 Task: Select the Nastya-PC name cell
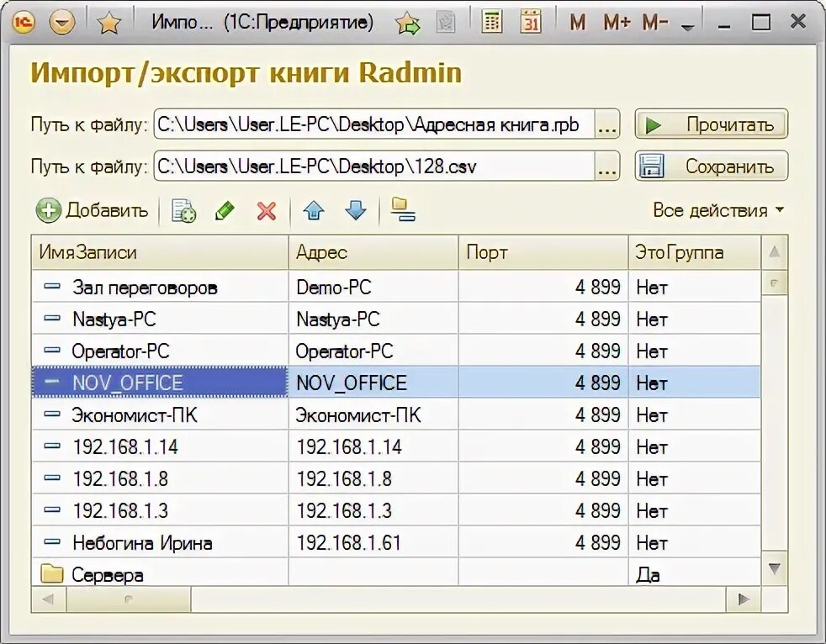pos(160,319)
